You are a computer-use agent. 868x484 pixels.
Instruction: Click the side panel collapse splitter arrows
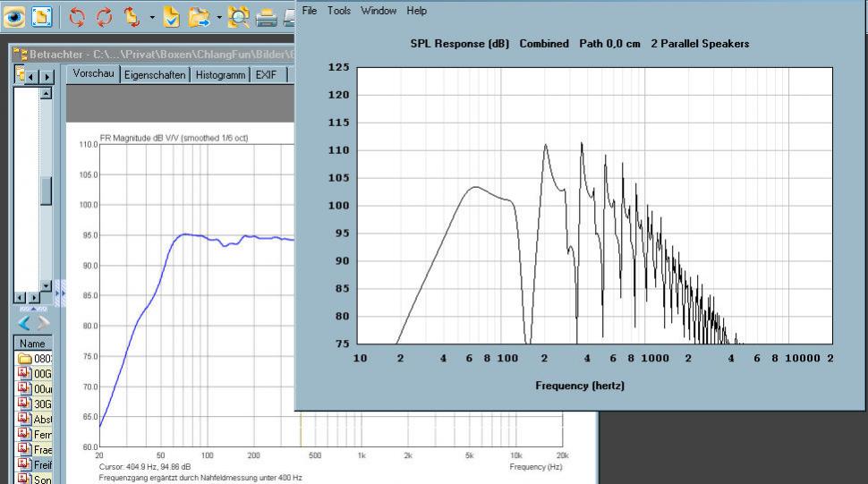coord(60,293)
